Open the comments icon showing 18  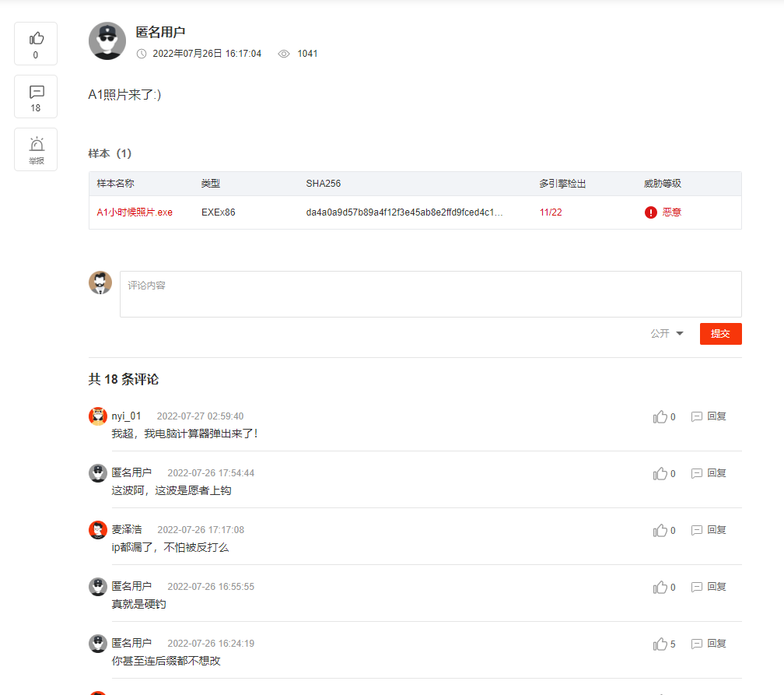pyautogui.click(x=36, y=97)
